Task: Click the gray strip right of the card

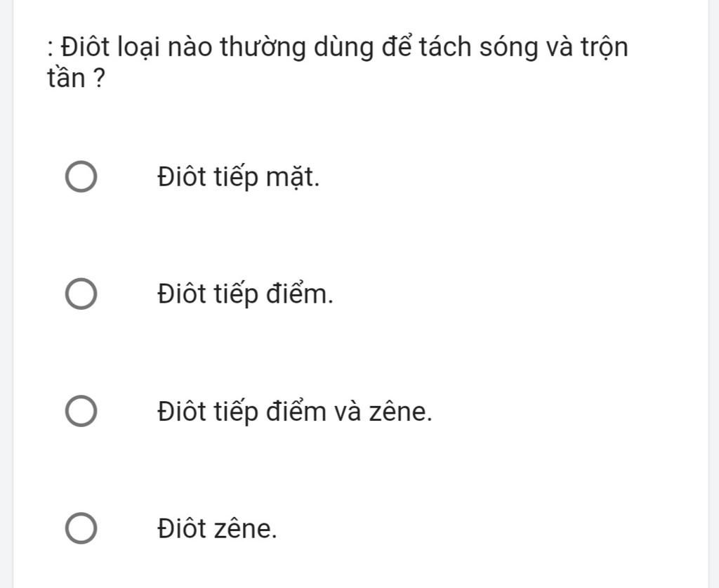Action: [713, 294]
